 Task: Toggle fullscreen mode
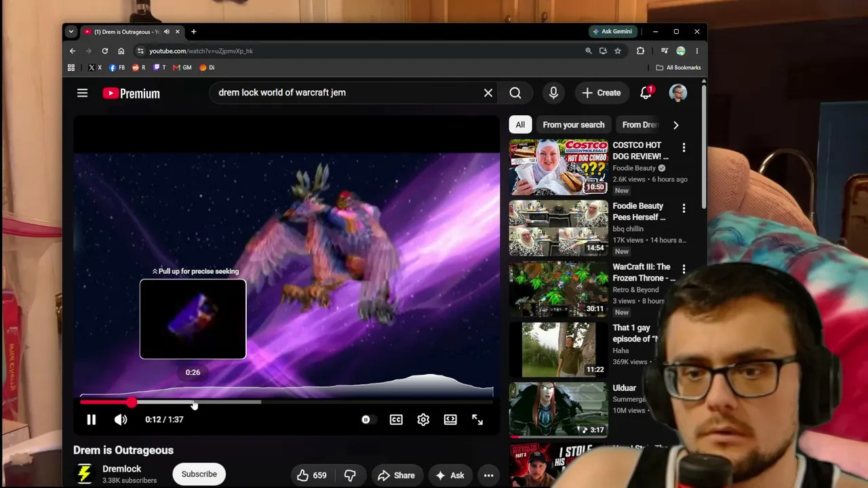pos(477,420)
